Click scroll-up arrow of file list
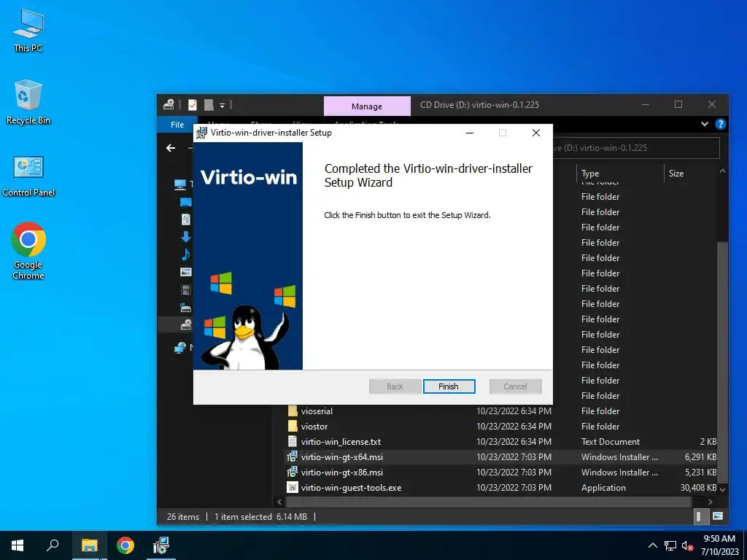The width and height of the screenshot is (747, 560). pyautogui.click(x=722, y=171)
